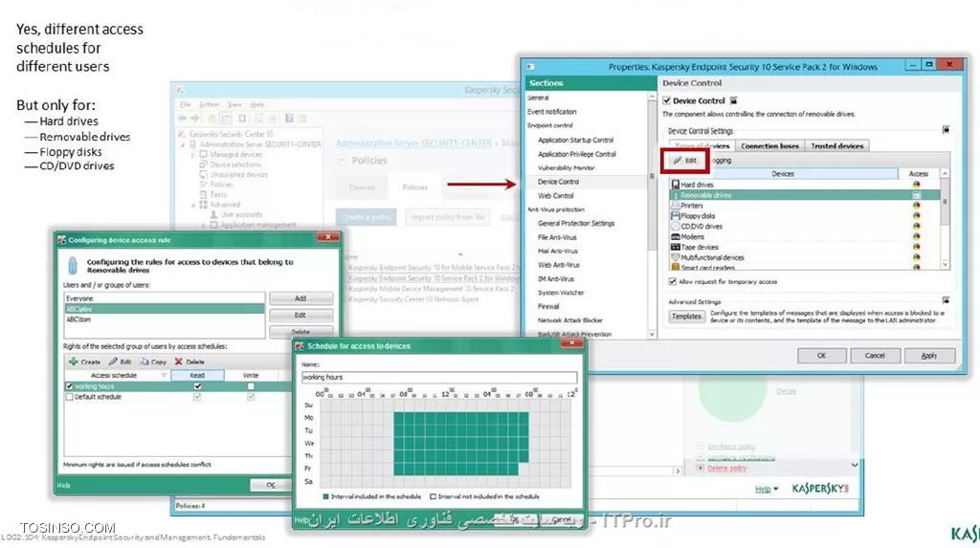Image resolution: width=980 pixels, height=548 pixels.
Task: Click the lock icon beside Device Control checkbox
Action: (x=734, y=100)
